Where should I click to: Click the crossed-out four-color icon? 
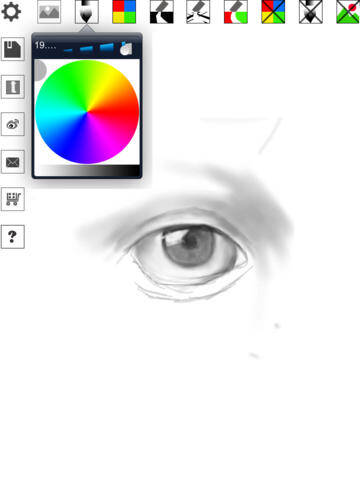273,12
